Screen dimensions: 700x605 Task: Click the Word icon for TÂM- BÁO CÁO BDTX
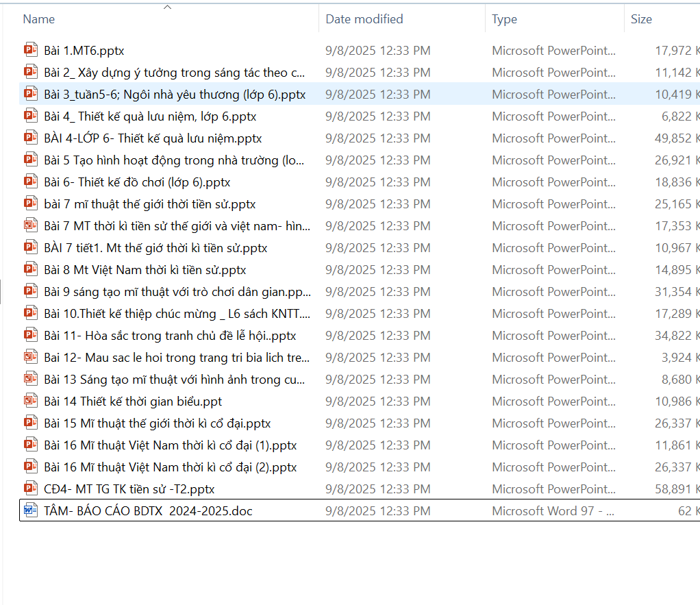coord(30,510)
